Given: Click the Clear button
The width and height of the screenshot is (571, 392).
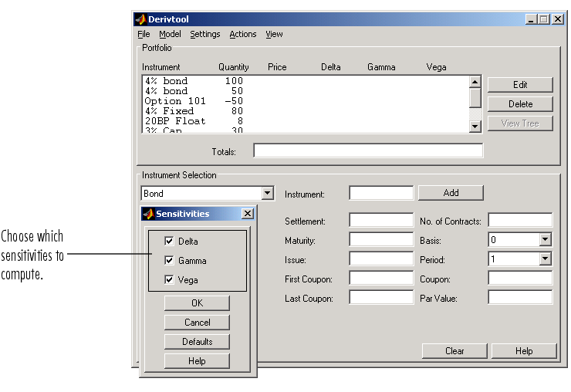Looking at the screenshot, I should [454, 351].
